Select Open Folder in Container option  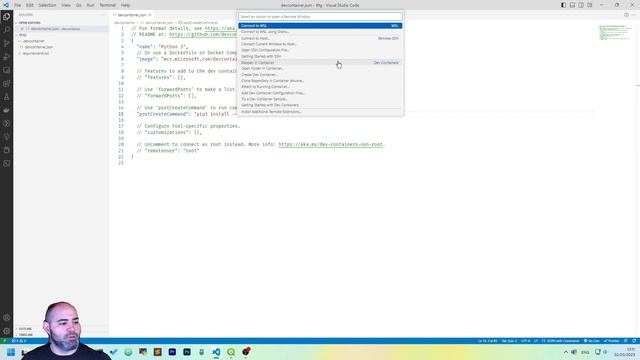point(320,69)
